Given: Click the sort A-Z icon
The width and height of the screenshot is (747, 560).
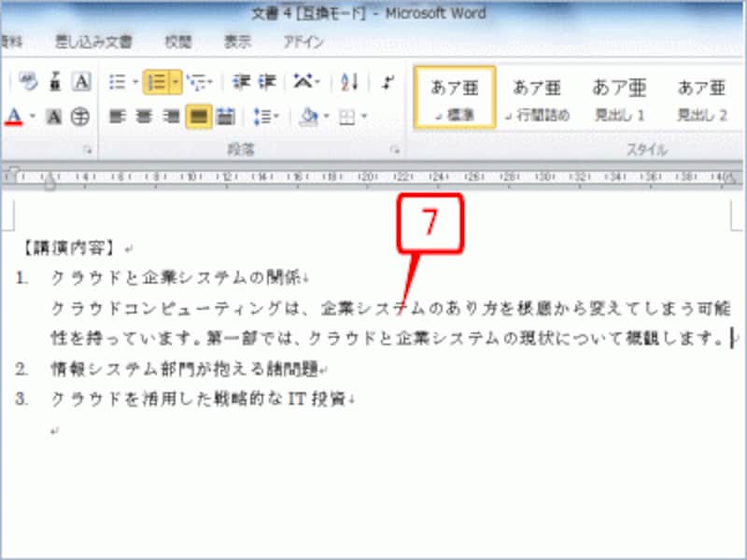Looking at the screenshot, I should [349, 82].
